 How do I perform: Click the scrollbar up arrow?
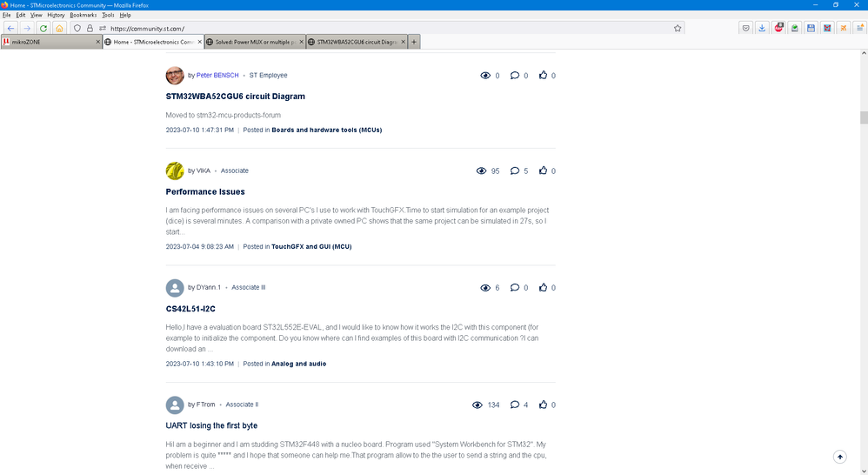point(864,53)
